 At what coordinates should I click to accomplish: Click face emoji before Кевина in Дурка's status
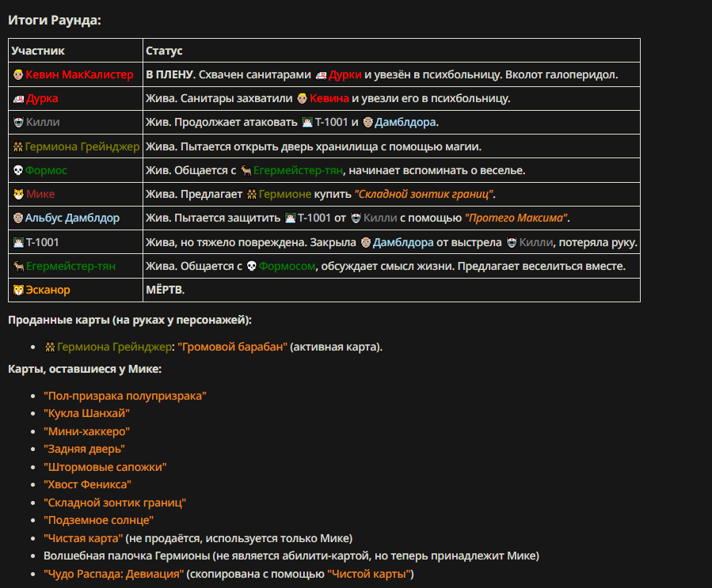pyautogui.click(x=302, y=98)
